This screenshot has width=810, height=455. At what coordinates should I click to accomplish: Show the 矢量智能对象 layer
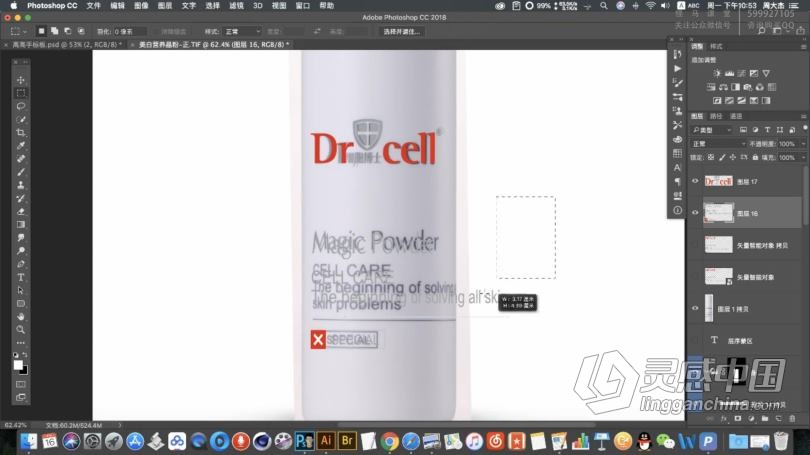[695, 277]
